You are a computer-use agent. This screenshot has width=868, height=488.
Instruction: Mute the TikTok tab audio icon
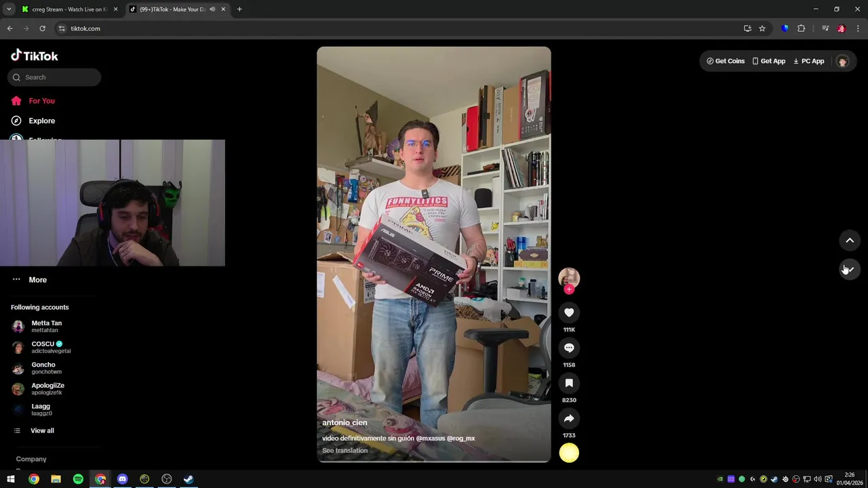[x=212, y=9]
